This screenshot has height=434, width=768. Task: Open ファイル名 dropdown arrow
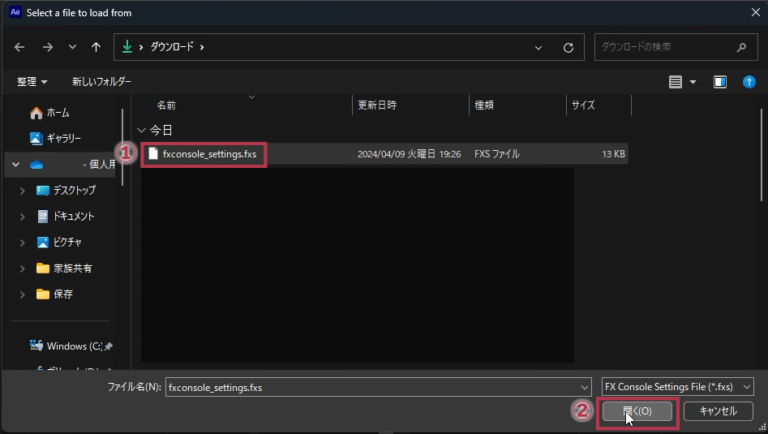pyautogui.click(x=584, y=387)
